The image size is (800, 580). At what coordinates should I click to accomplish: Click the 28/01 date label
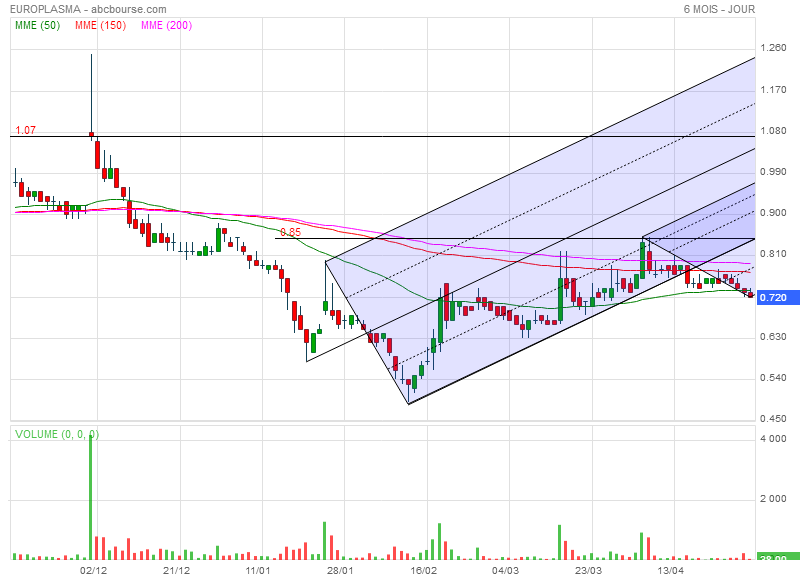pos(340,570)
